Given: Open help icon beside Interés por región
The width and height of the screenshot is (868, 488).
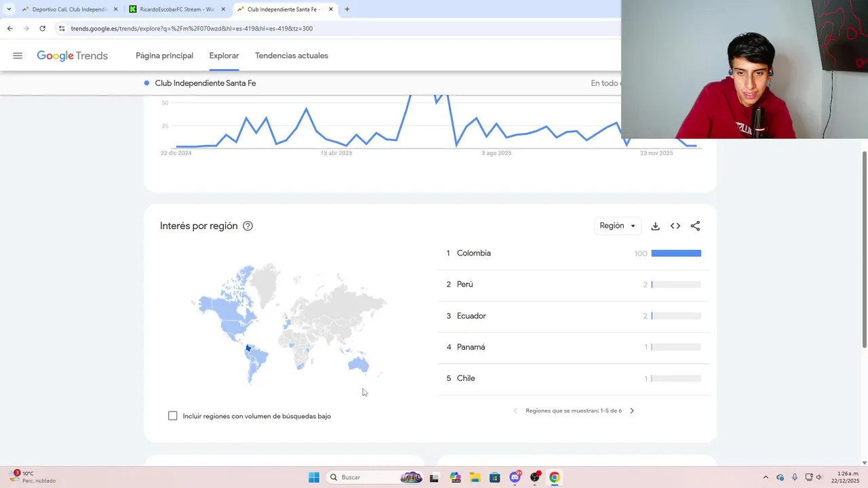Looking at the screenshot, I should coord(248,226).
